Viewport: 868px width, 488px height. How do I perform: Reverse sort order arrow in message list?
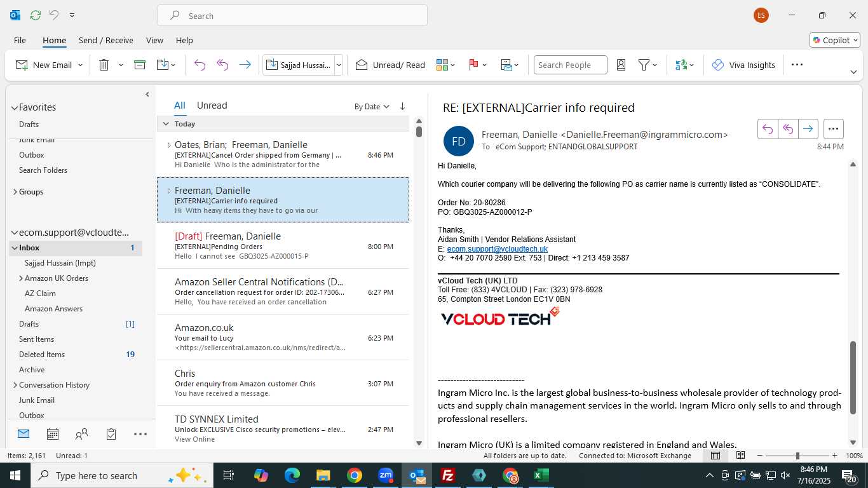click(402, 107)
